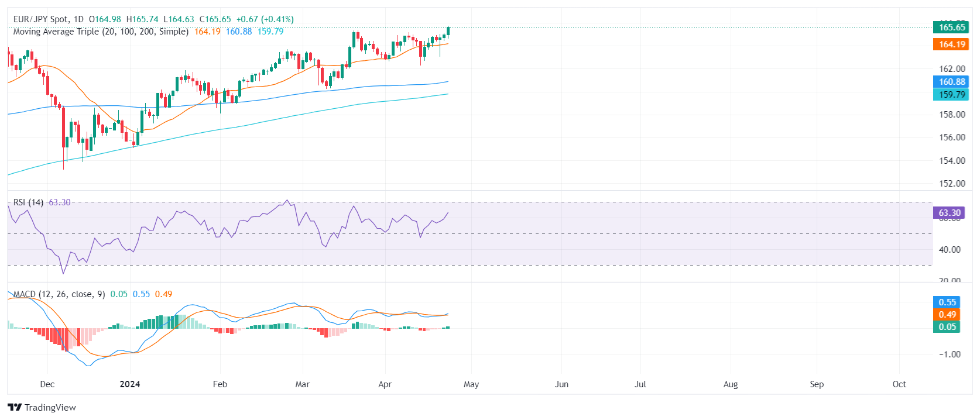Click the TradingView logo icon
Image resolution: width=980 pixels, height=420 pixels.
click(x=15, y=408)
